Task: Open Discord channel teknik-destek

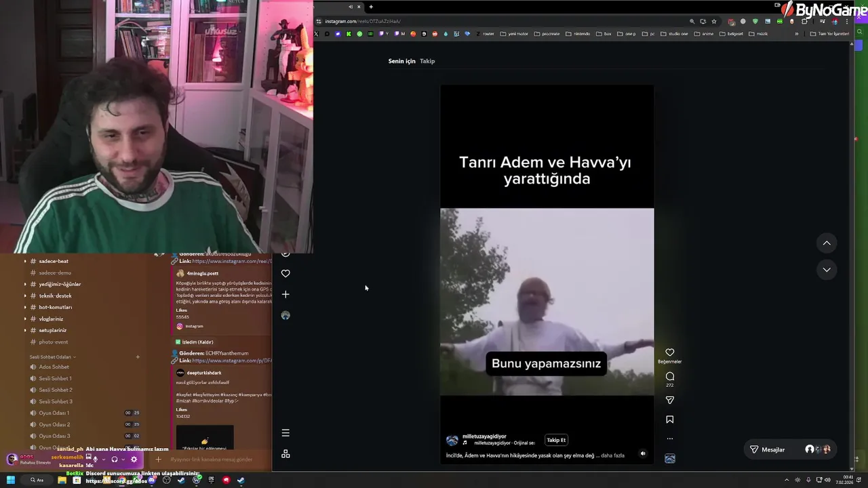Action: point(55,296)
